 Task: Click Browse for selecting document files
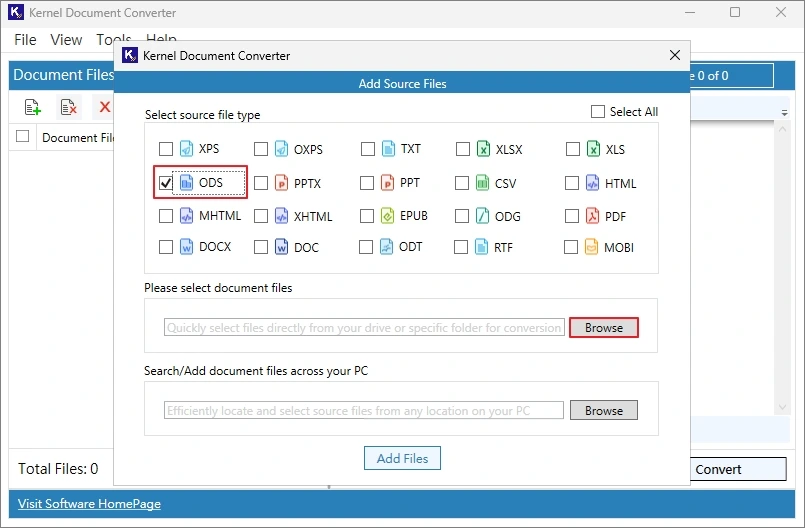604,328
